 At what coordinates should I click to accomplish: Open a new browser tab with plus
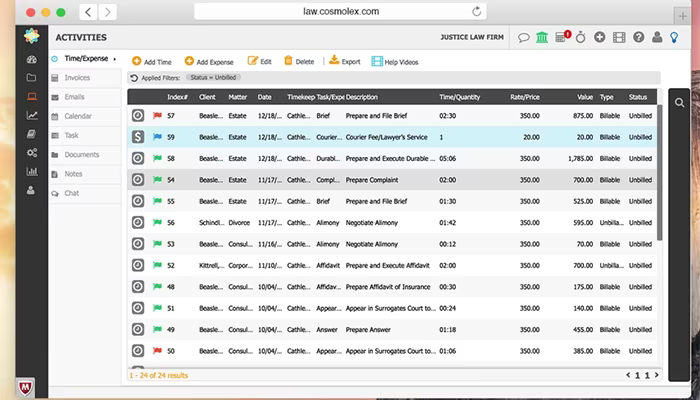(x=682, y=17)
